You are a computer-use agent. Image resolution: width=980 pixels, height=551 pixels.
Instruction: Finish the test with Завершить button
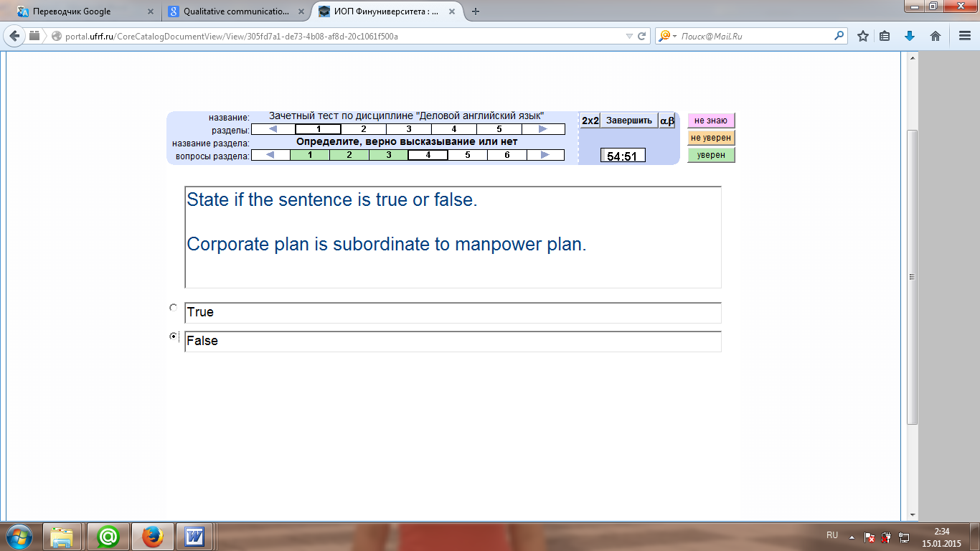coord(629,121)
